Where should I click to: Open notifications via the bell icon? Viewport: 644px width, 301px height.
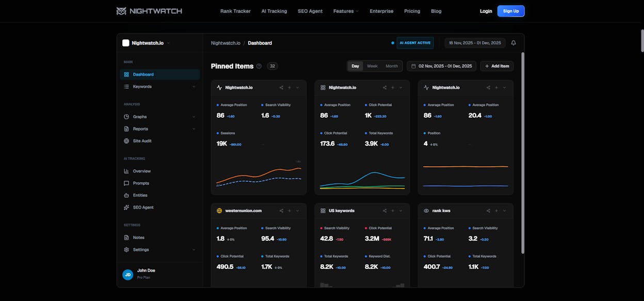(x=513, y=43)
